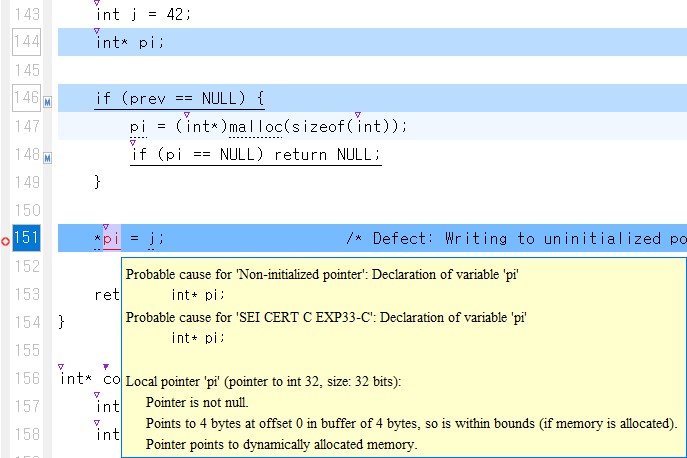
Task: Click the 'malloc' call on line 147
Action: 254,127
